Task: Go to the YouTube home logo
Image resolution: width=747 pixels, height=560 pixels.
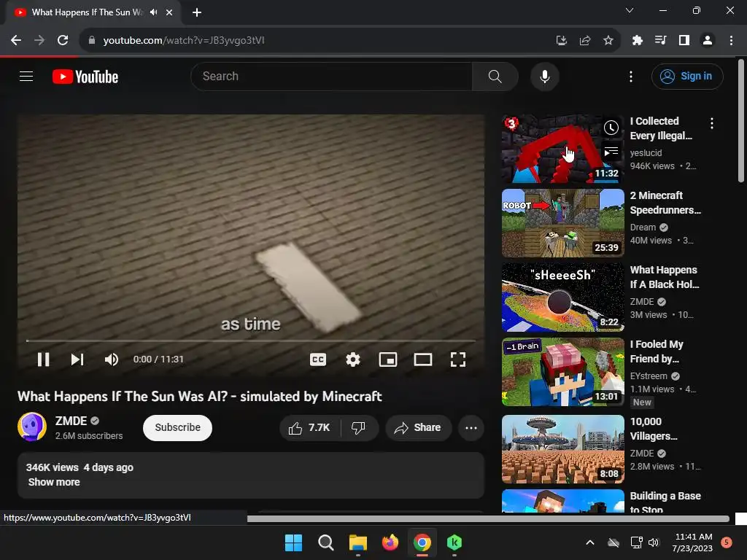Action: pos(85,77)
